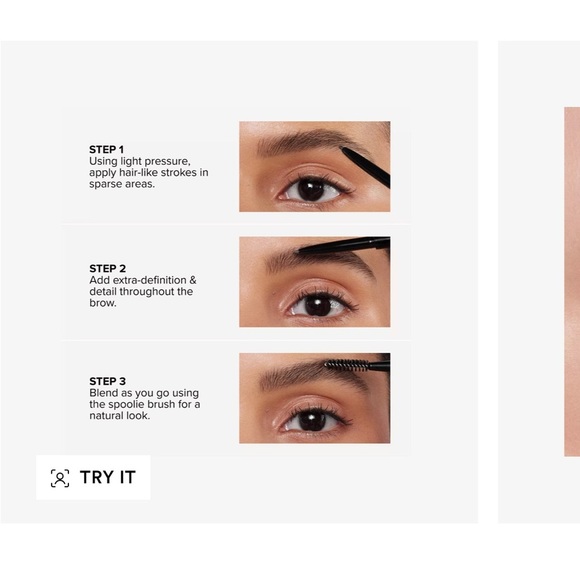Click the STEP 2 heading

pyautogui.click(x=107, y=268)
